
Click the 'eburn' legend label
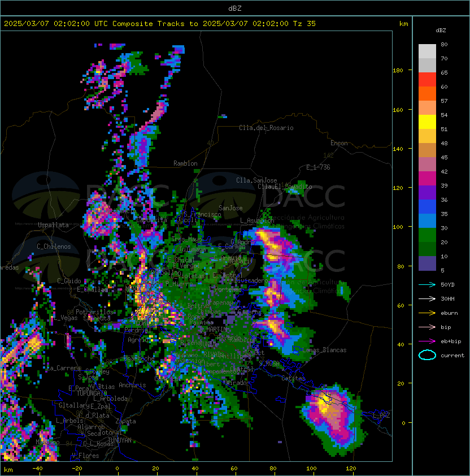click(449, 313)
